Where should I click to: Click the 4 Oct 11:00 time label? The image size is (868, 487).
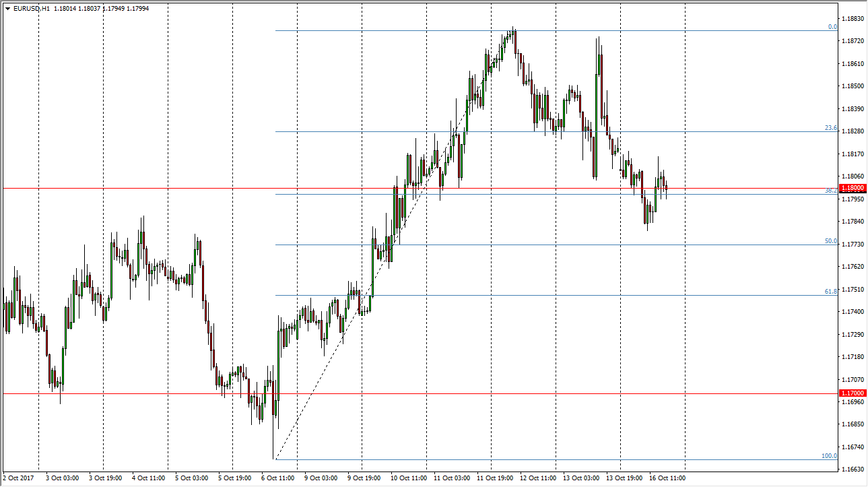point(149,478)
